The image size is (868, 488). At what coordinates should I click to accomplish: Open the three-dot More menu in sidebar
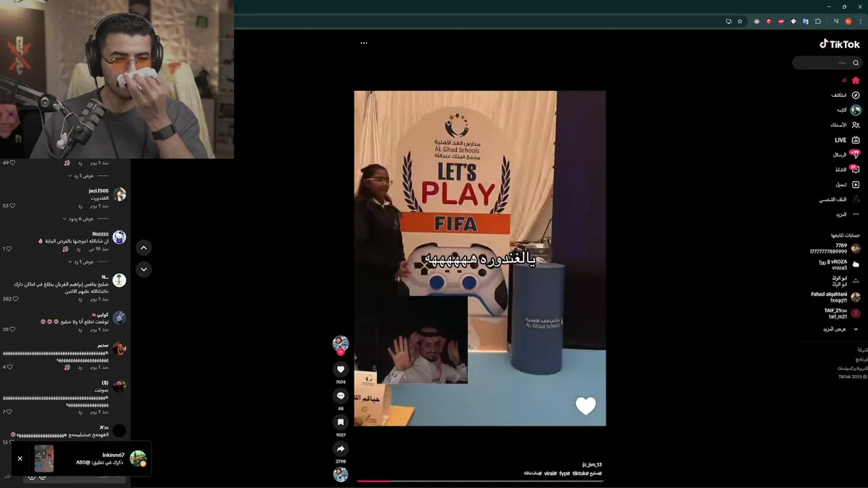click(856, 214)
